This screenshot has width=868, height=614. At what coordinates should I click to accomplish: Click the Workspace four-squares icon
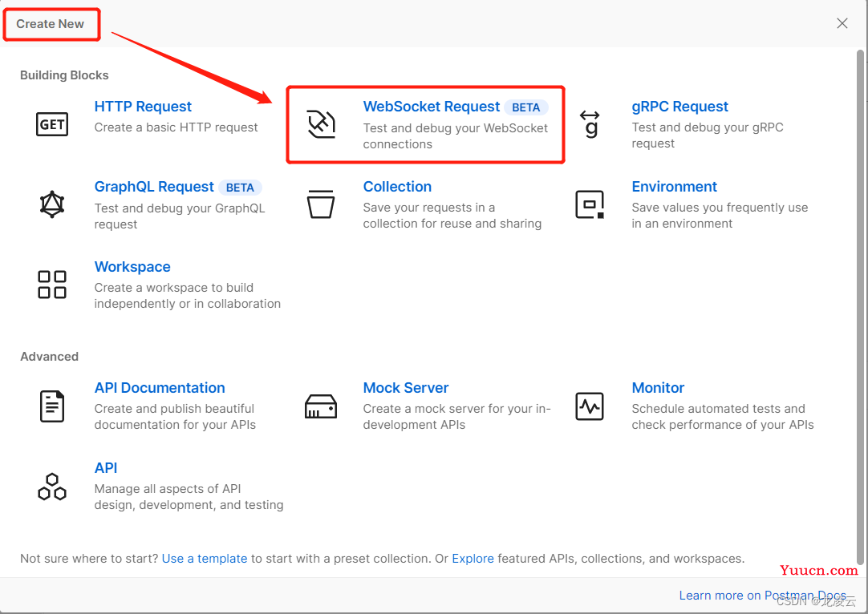pos(52,285)
